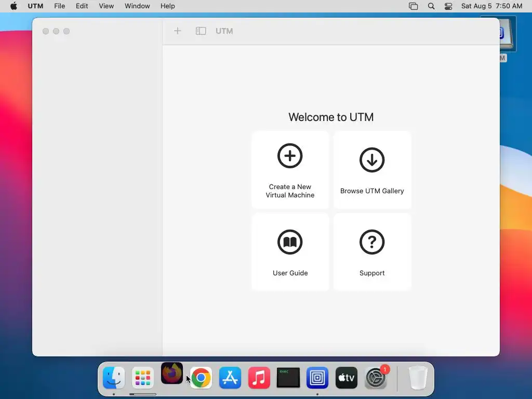Open the User Guide card
This screenshot has height=399, width=532.
[290, 252]
